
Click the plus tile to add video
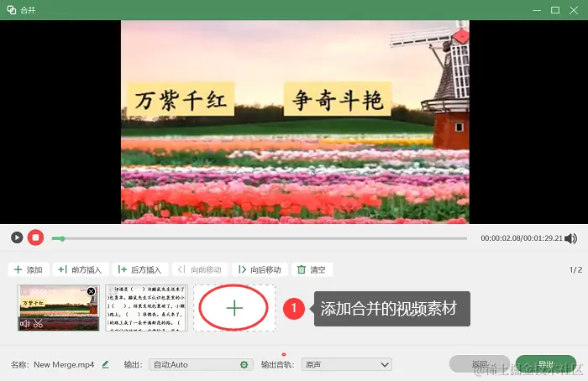pos(234,308)
